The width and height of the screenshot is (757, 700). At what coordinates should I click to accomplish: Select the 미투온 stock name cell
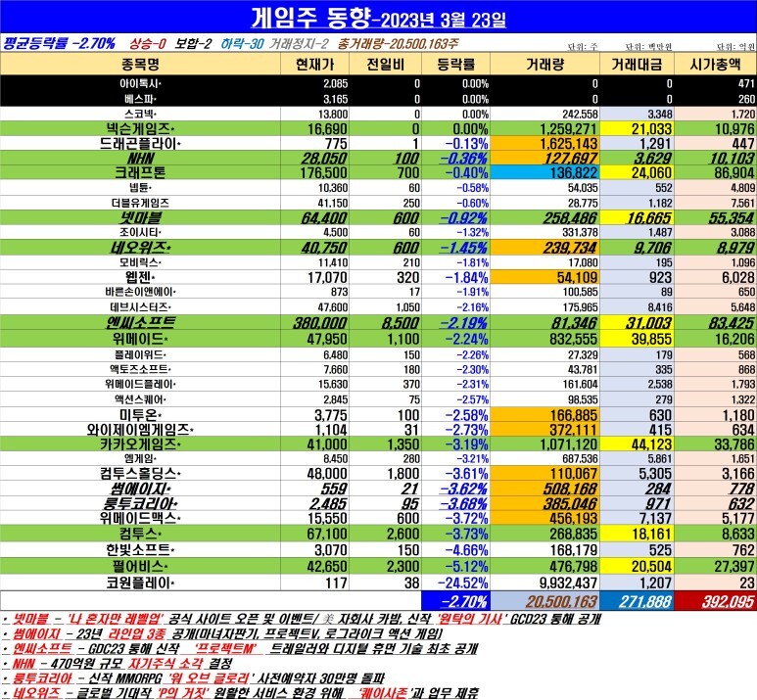point(140,415)
